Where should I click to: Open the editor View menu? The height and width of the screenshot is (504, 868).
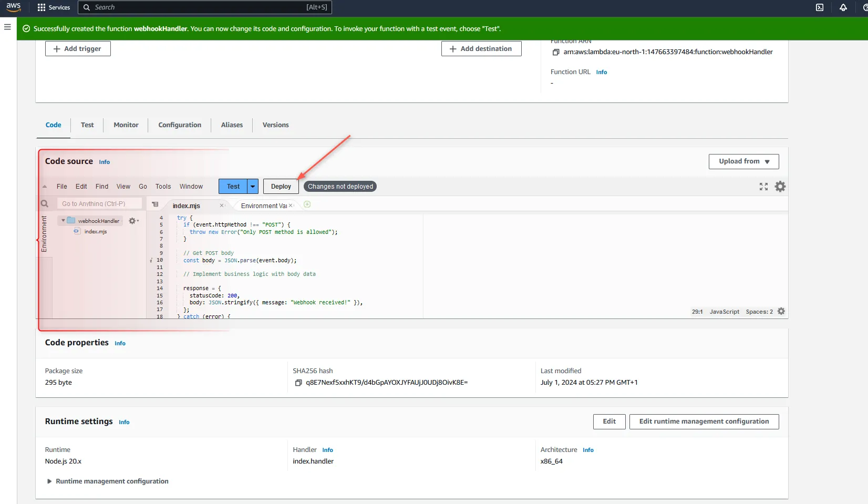click(123, 187)
